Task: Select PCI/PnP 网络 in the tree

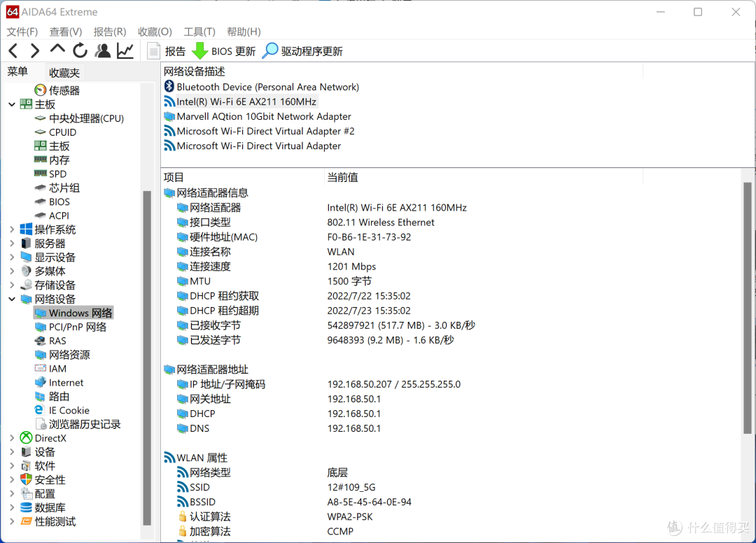Action: tap(71, 327)
